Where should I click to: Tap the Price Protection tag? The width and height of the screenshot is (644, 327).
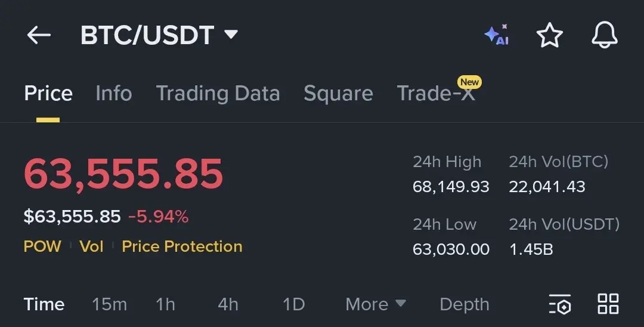(182, 246)
